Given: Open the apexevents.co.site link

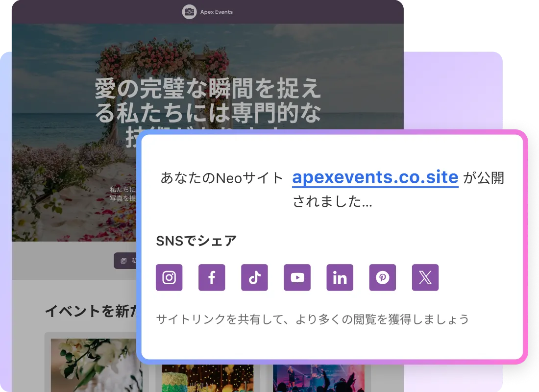Looking at the screenshot, I should pos(375,177).
